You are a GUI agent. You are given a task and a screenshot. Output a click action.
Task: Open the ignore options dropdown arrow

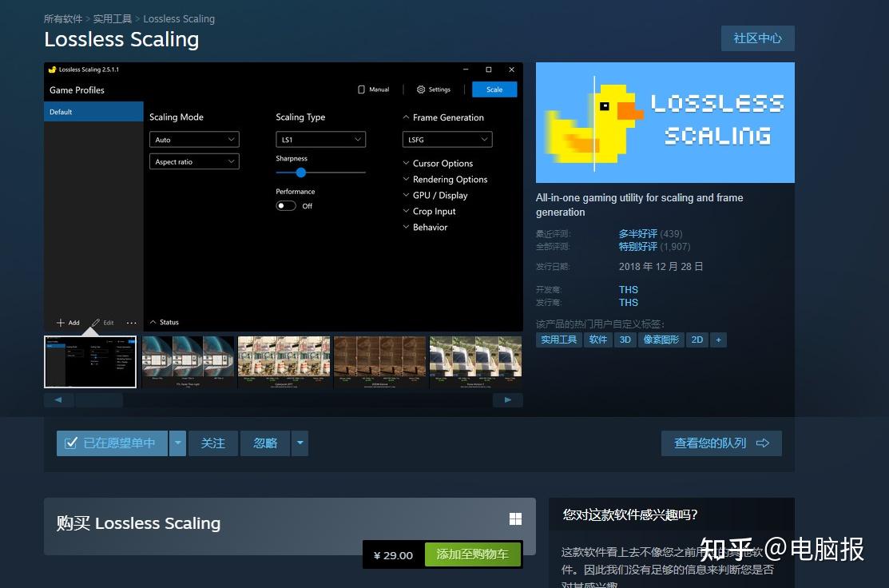coord(300,443)
